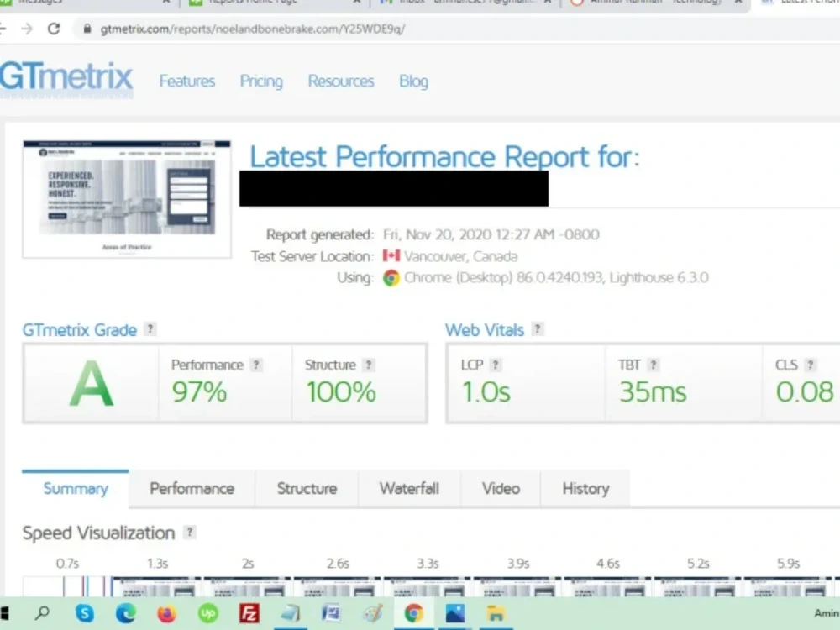
Task: Open the Web Vitals help icon
Action: click(537, 329)
